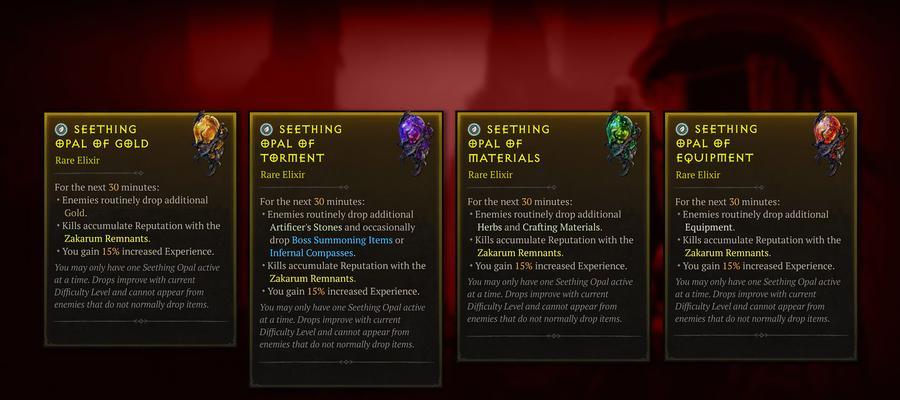The image size is (900, 400).
Task: Click the 15% experience value in Equipment card
Action: point(731,266)
